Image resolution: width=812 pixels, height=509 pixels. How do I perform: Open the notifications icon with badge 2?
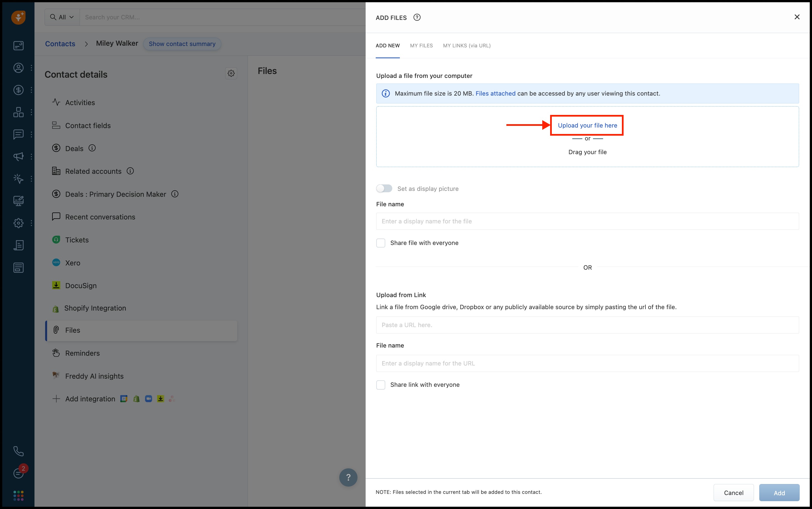(19, 473)
